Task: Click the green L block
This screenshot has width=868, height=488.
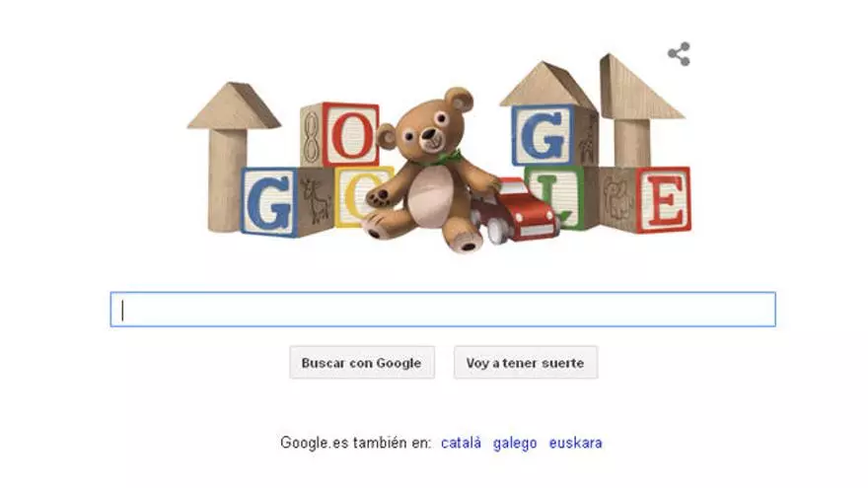Action: click(553, 196)
